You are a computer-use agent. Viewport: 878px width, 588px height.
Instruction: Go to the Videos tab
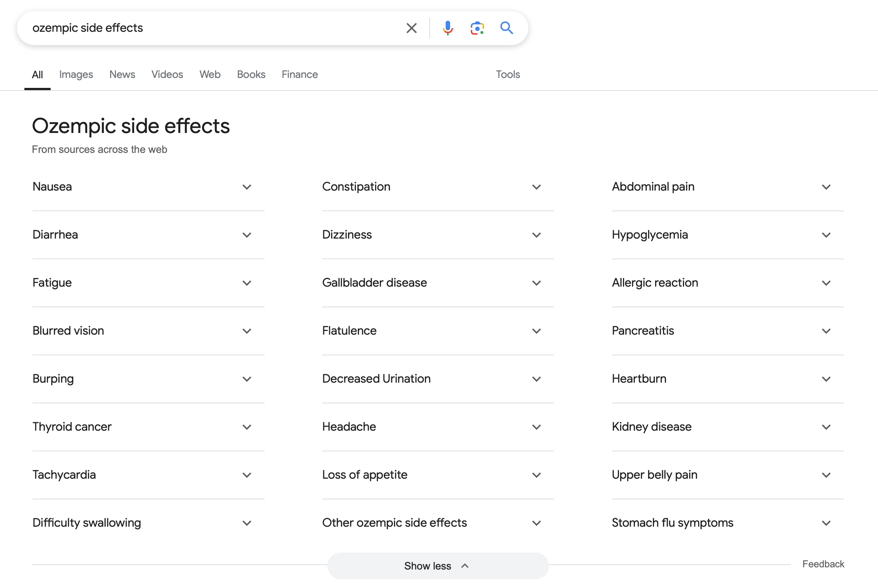pyautogui.click(x=167, y=75)
